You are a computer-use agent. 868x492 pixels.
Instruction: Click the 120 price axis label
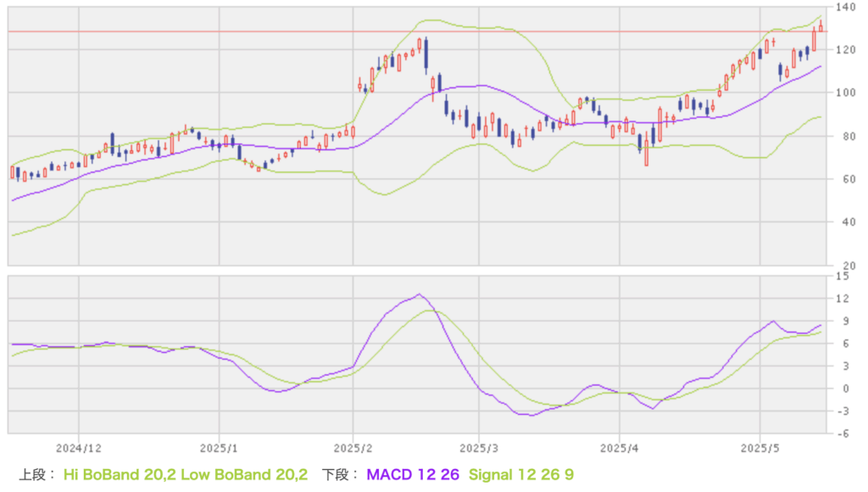click(x=846, y=50)
